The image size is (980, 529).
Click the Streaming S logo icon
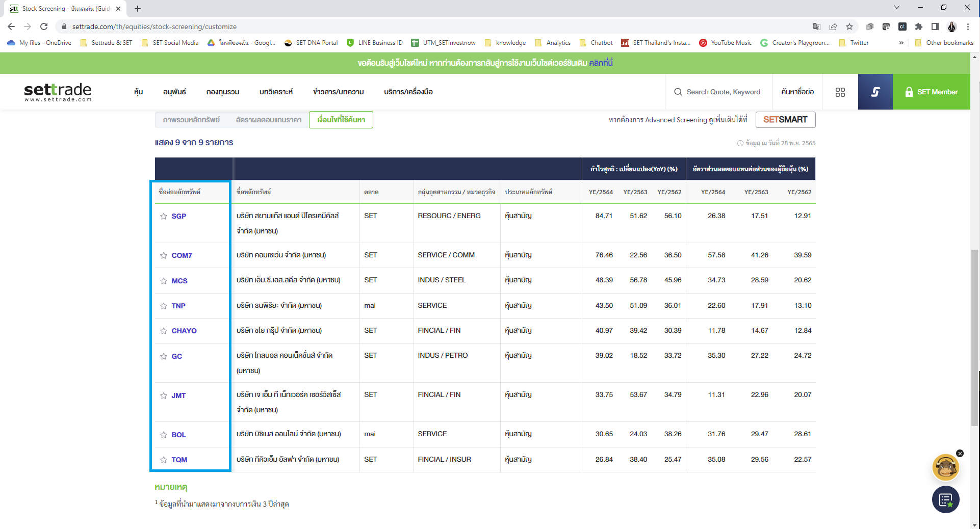(875, 92)
